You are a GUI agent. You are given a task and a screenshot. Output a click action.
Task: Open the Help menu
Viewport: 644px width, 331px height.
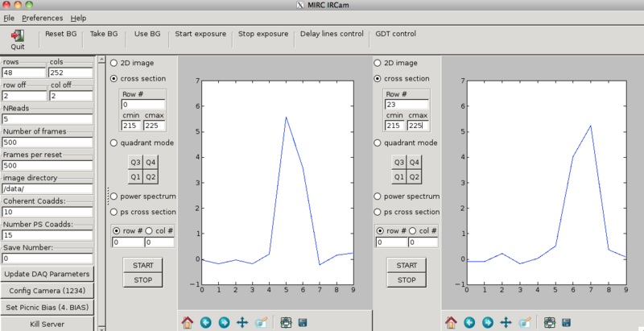pos(78,18)
